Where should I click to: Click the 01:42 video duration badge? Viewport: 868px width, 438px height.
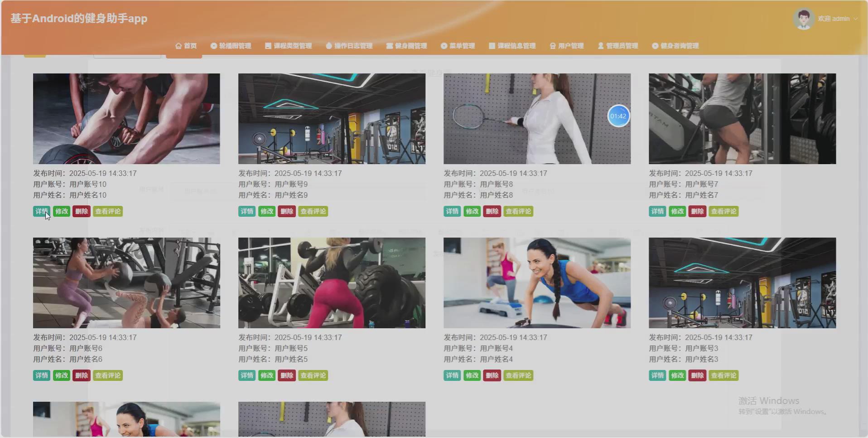(618, 116)
